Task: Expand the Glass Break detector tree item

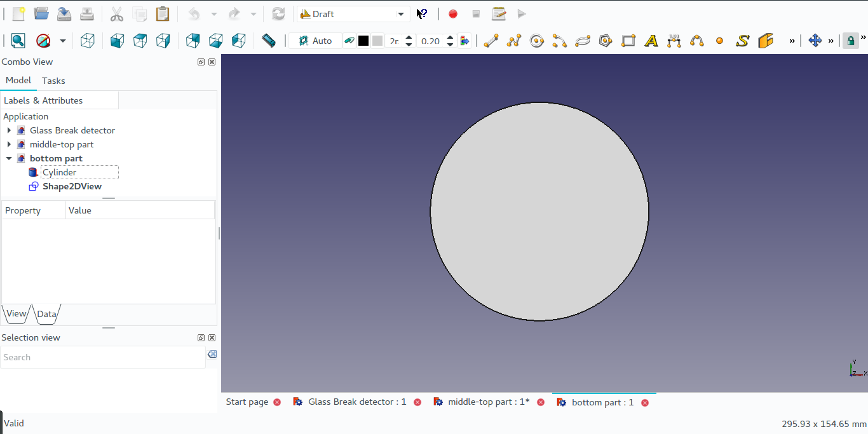Action: (8, 130)
